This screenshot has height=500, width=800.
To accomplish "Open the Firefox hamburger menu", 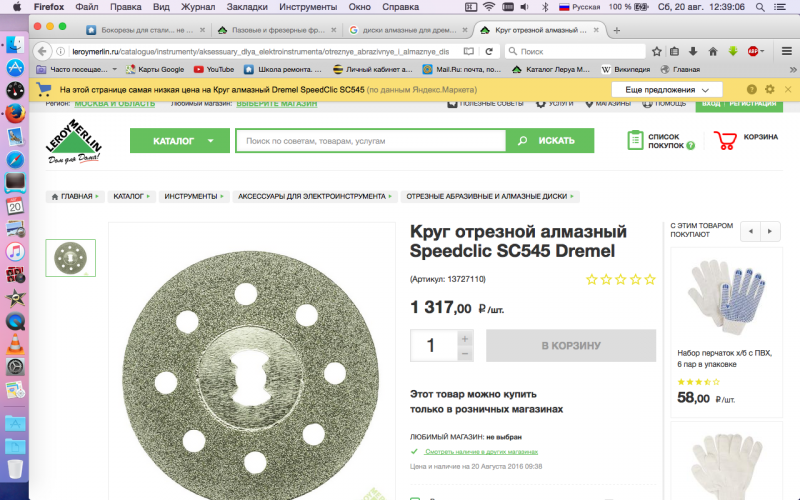I will pos(787,51).
